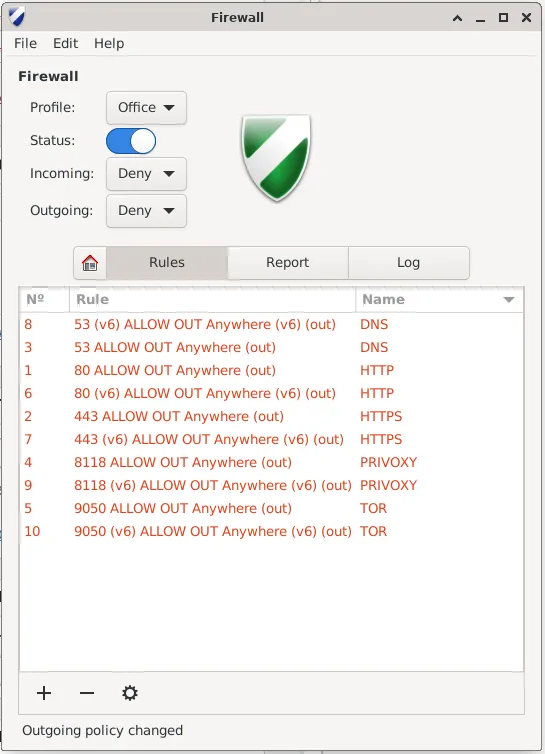The width and height of the screenshot is (545, 754).
Task: Click the Name column sort arrow
Action: (508, 300)
